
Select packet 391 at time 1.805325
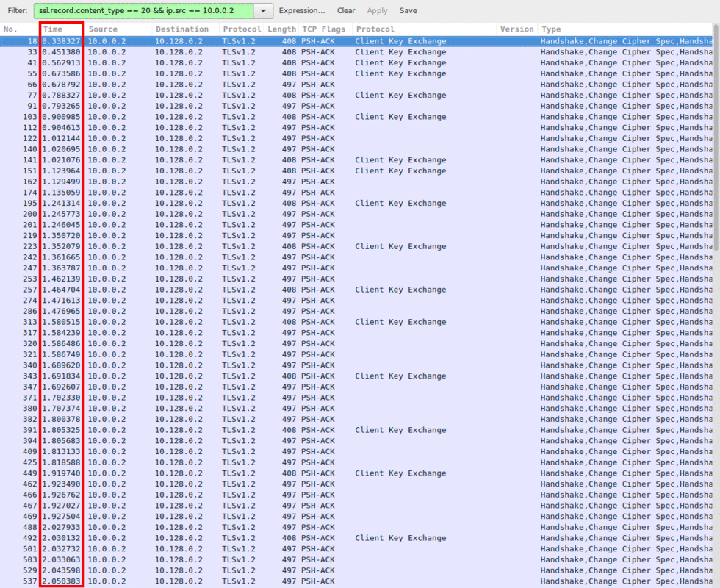pyautogui.click(x=356, y=430)
